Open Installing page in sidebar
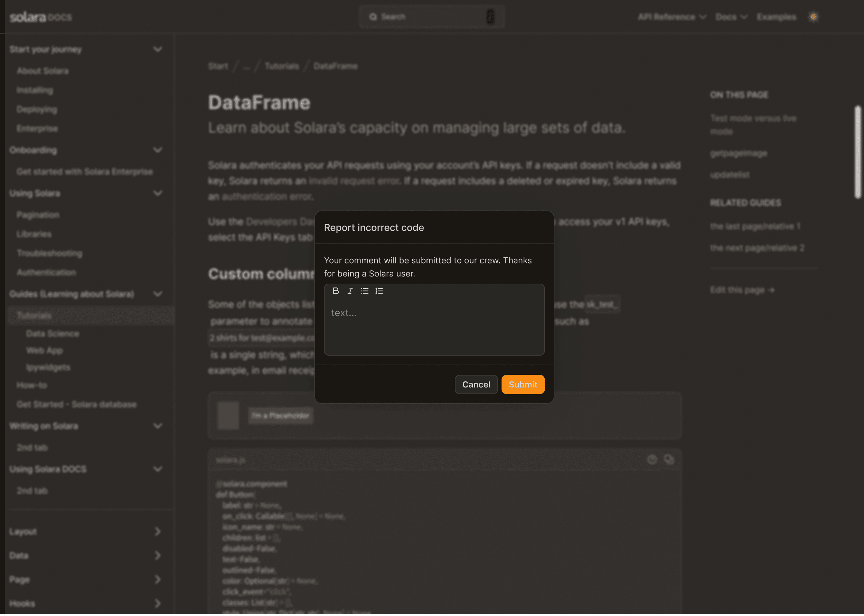 click(x=35, y=90)
